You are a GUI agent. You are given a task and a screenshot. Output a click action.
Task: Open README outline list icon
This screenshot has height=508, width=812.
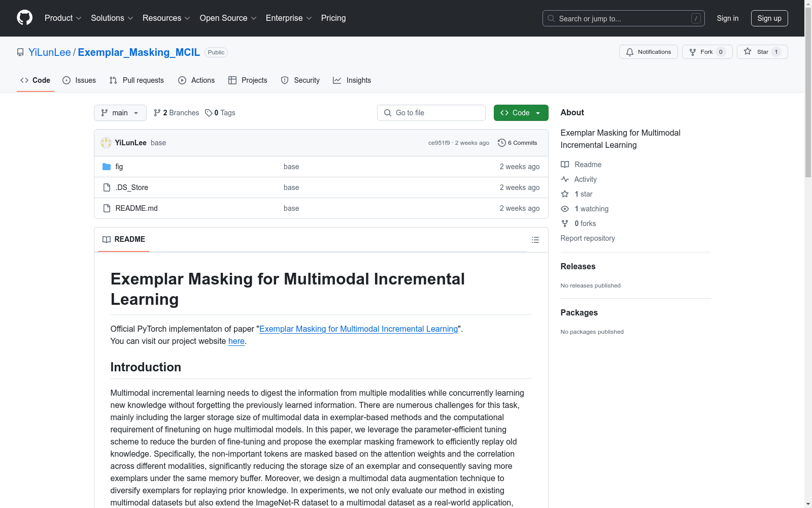(535, 240)
